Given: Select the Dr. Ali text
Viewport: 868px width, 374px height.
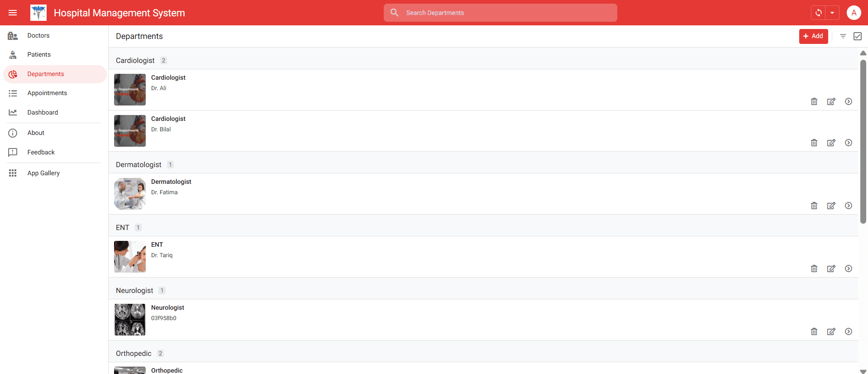Looking at the screenshot, I should 159,88.
